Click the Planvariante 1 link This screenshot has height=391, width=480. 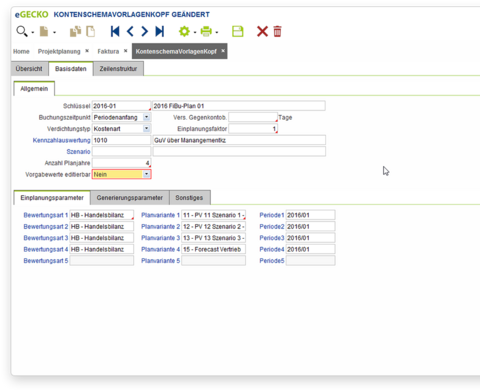[160, 215]
